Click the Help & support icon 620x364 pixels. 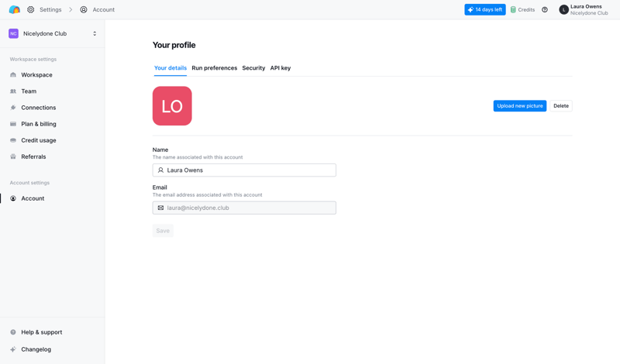13,332
